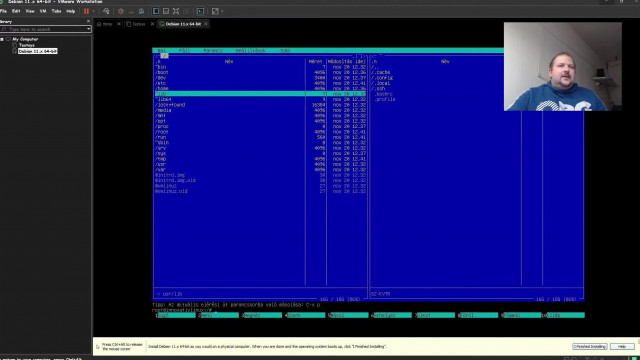Click the Help button in the install bar
This screenshot has height=360, width=640.
click(622, 347)
